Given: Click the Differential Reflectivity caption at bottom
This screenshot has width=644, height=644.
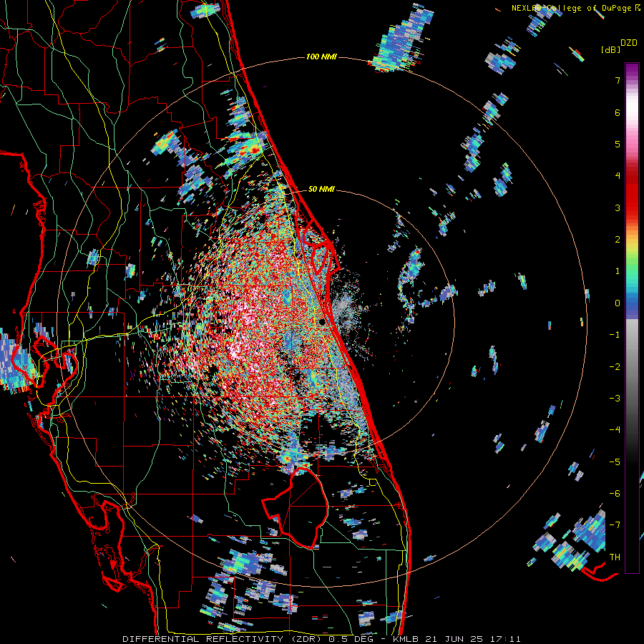Looking at the screenshot, I should [321, 639].
